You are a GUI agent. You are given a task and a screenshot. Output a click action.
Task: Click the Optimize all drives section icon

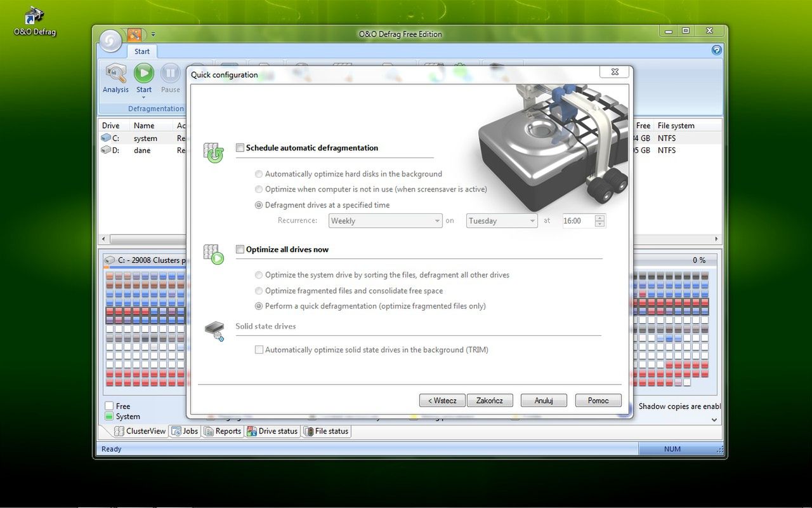tap(213, 254)
